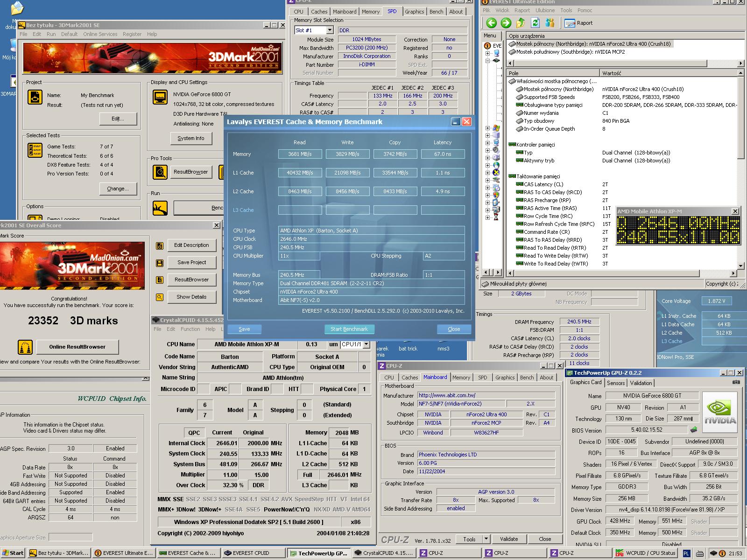747x560 pixels.
Task: Select the security shield icon in EVEREST tree
Action: click(x=496, y=195)
